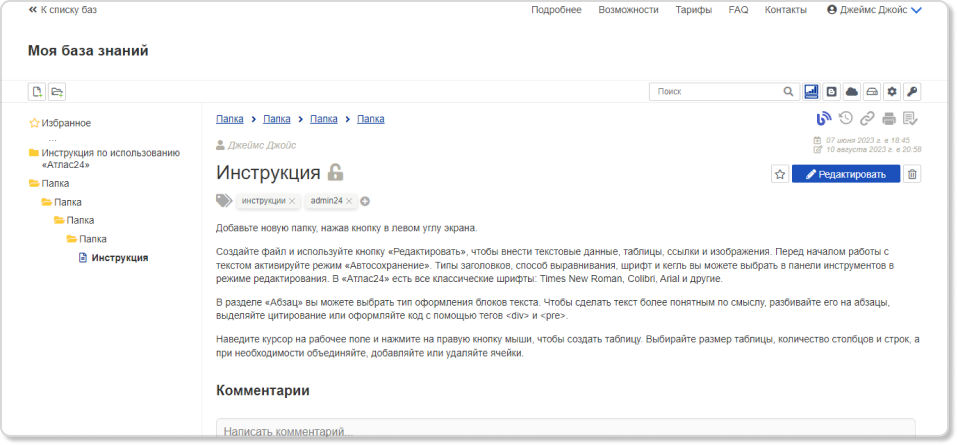The image size is (957, 445).
Task: Add a new tag with plus icon
Action: pos(365,201)
